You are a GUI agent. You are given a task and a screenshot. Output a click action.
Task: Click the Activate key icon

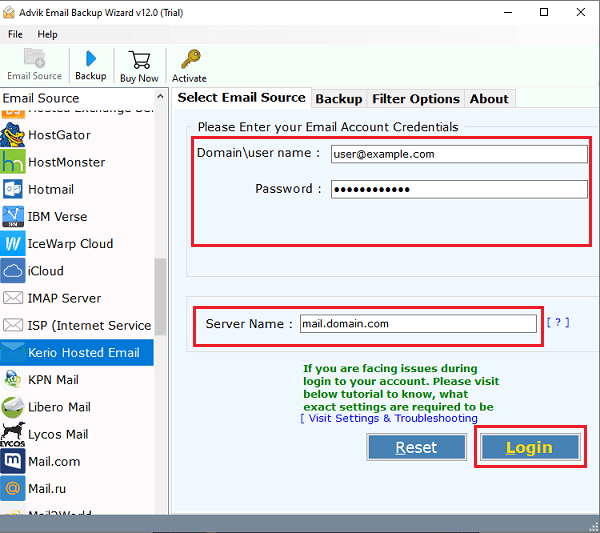pos(191,59)
